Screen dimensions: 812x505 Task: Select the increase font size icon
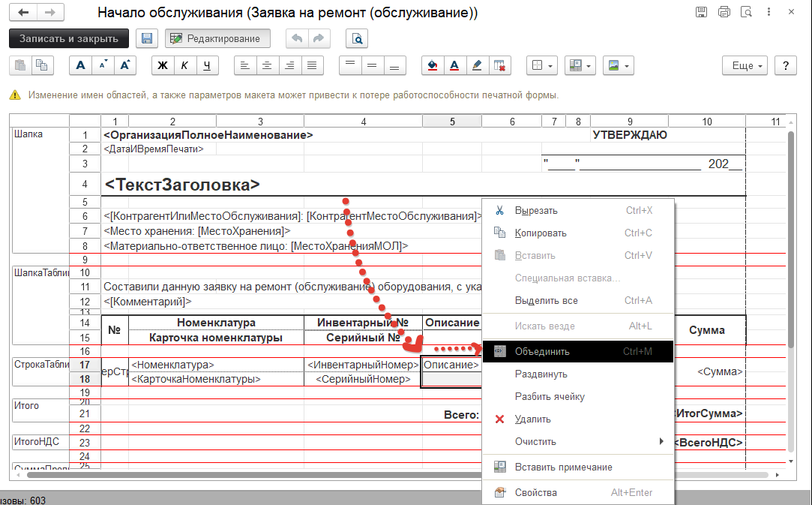[124, 65]
